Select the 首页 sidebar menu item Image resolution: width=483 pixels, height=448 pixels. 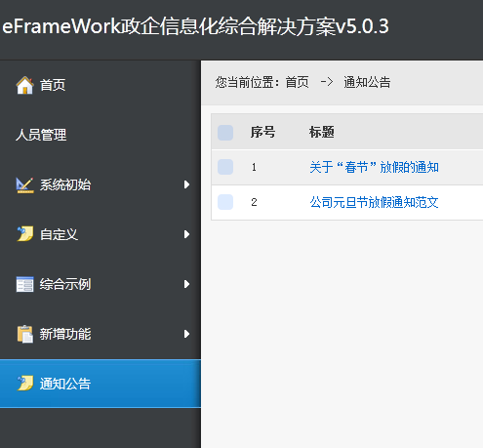pos(101,85)
